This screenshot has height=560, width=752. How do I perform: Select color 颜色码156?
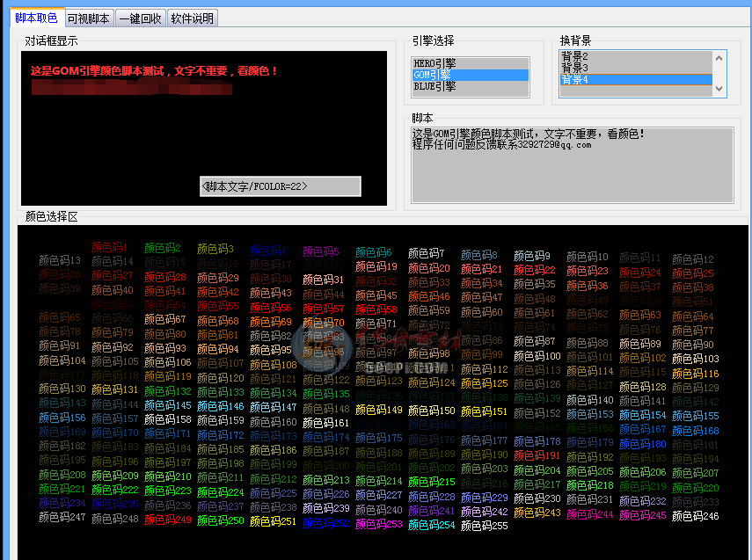(x=62, y=418)
